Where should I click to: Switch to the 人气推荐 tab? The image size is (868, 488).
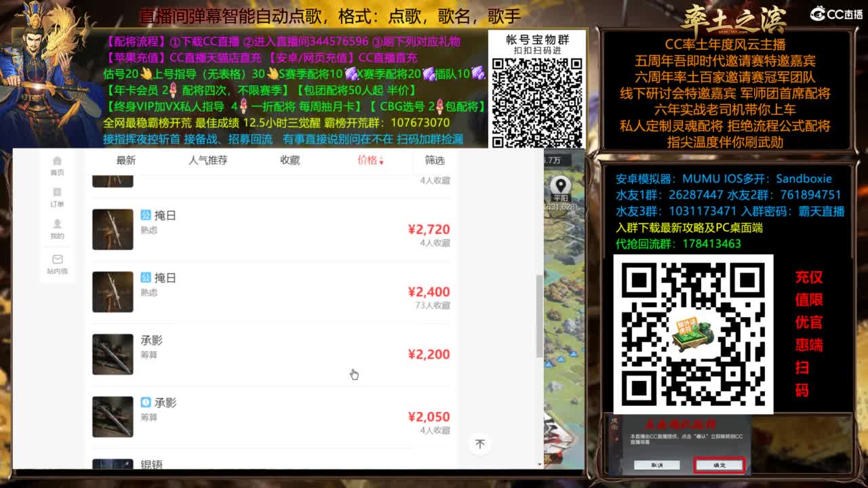coord(208,161)
